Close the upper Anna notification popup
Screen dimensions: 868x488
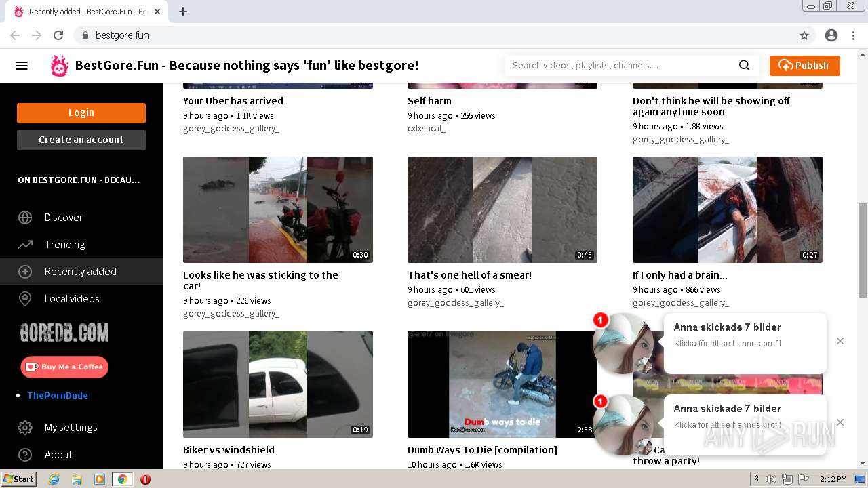pos(840,341)
